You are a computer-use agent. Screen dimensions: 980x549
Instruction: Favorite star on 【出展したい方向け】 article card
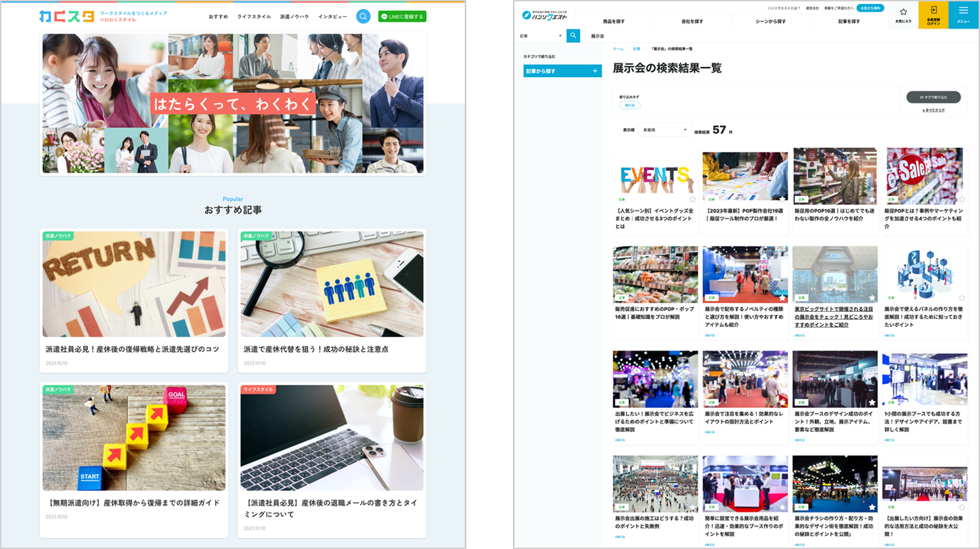(962, 507)
